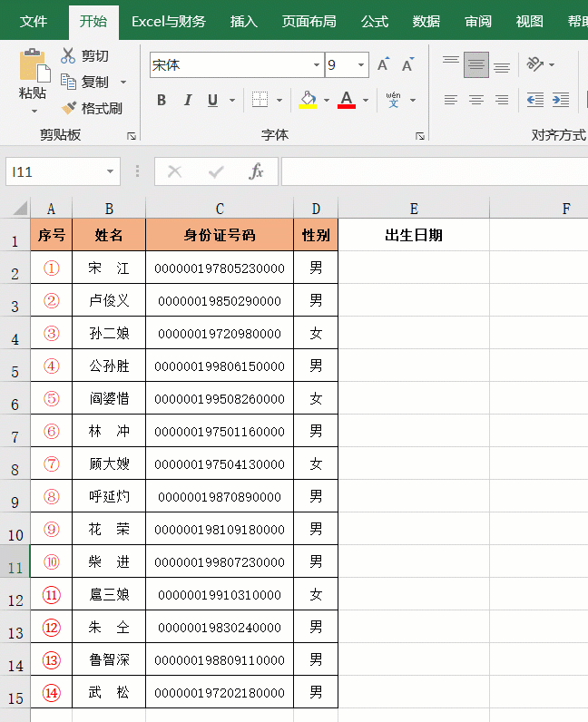Toggle Underline formatting
This screenshot has height=722, width=588.
pyautogui.click(x=212, y=100)
